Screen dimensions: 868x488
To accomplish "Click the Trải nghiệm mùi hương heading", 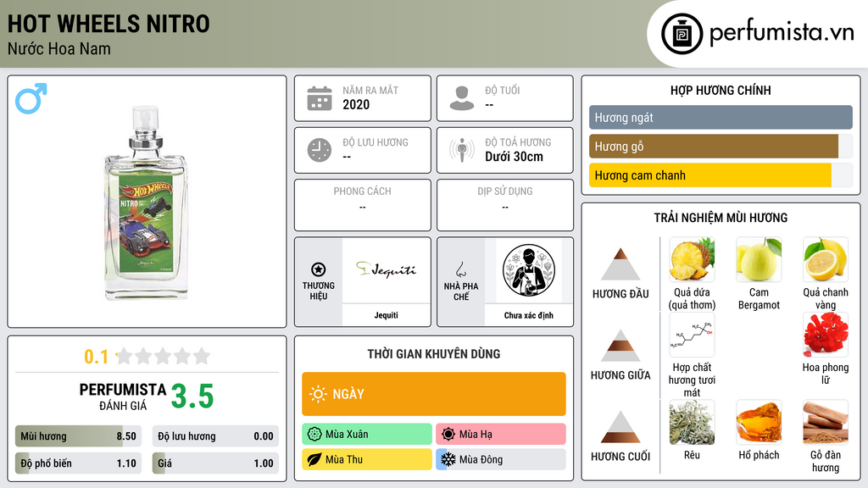I will [721, 218].
